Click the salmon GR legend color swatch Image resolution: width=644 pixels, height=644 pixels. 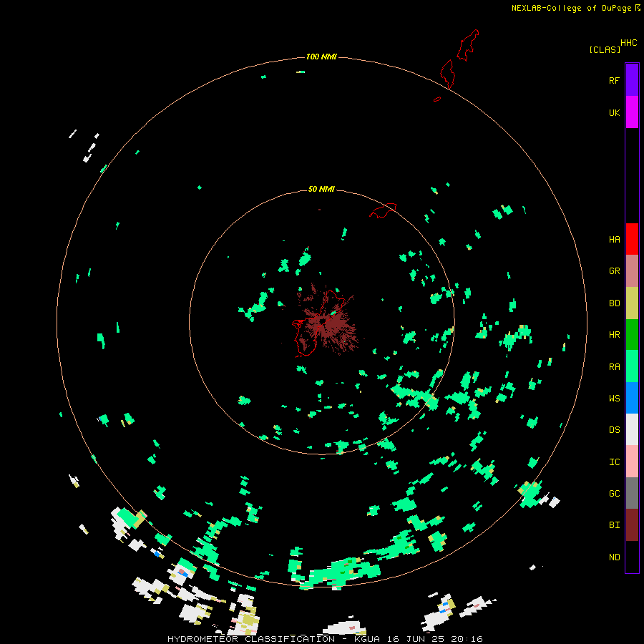(x=632, y=270)
